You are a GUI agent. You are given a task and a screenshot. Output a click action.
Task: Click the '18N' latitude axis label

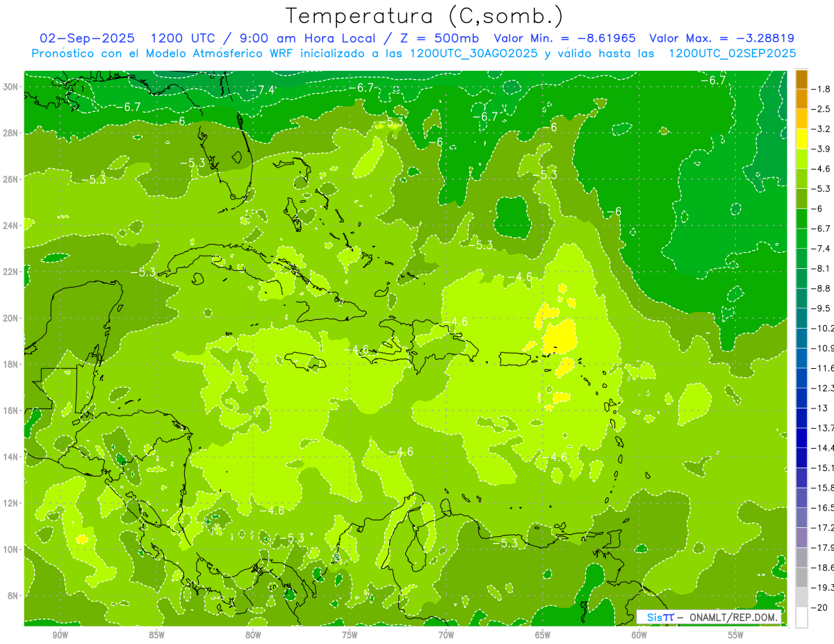point(12,364)
